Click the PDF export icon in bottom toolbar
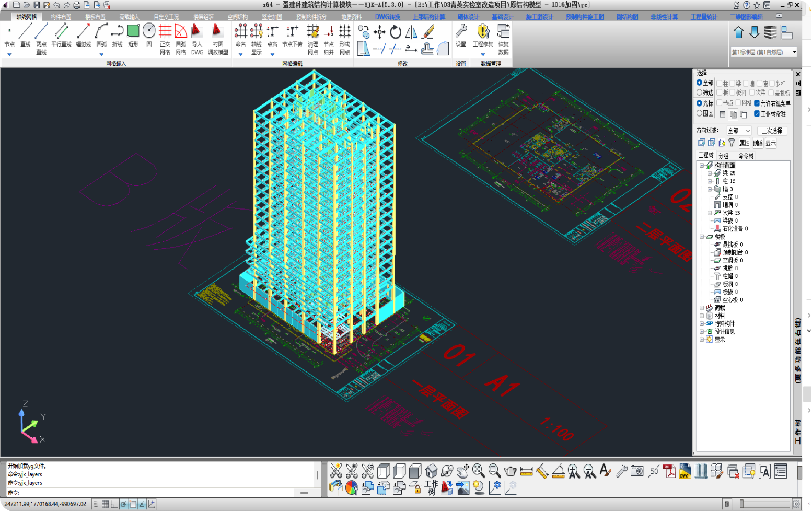812x512 pixels. 669,471
